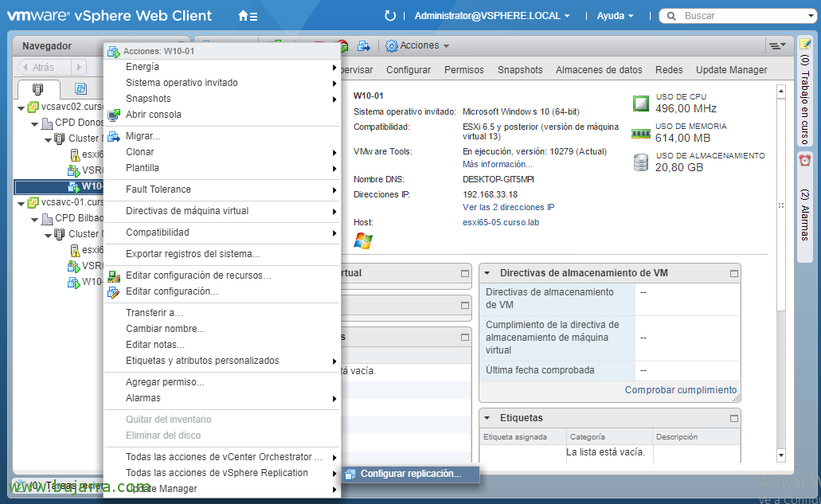Switch to the Permisos tab

pyautogui.click(x=464, y=69)
